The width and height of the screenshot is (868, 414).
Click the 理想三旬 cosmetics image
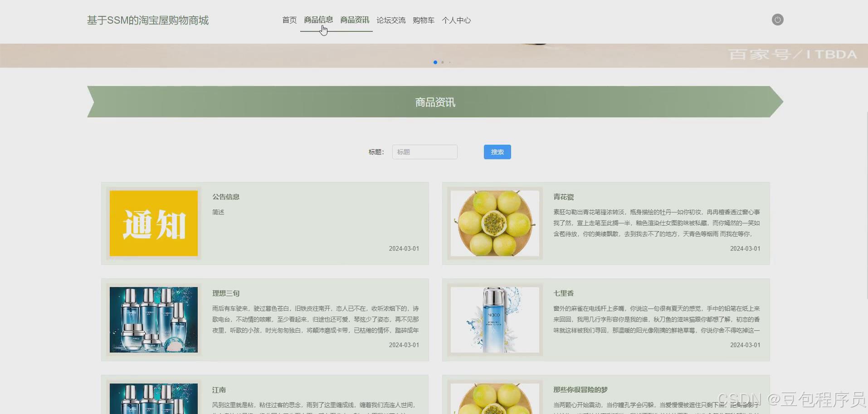pos(153,319)
